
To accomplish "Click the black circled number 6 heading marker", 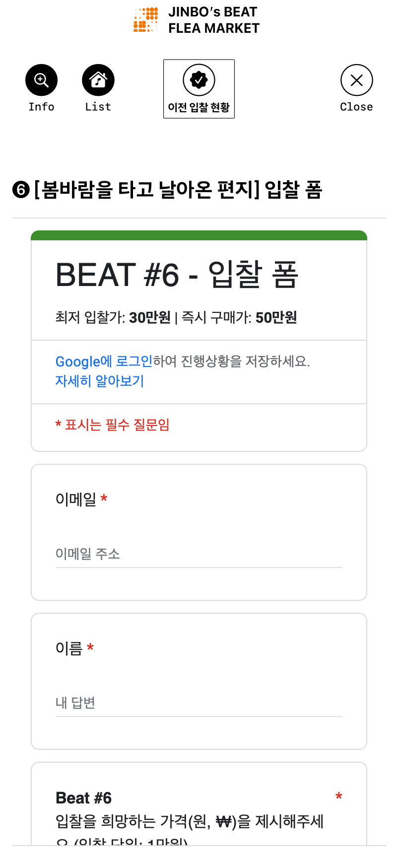I will 21,190.
